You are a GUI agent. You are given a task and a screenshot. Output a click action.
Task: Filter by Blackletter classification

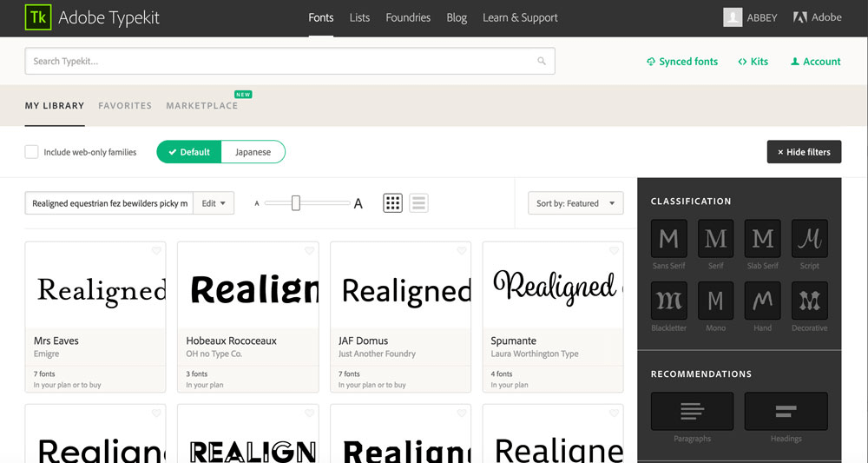tap(668, 301)
